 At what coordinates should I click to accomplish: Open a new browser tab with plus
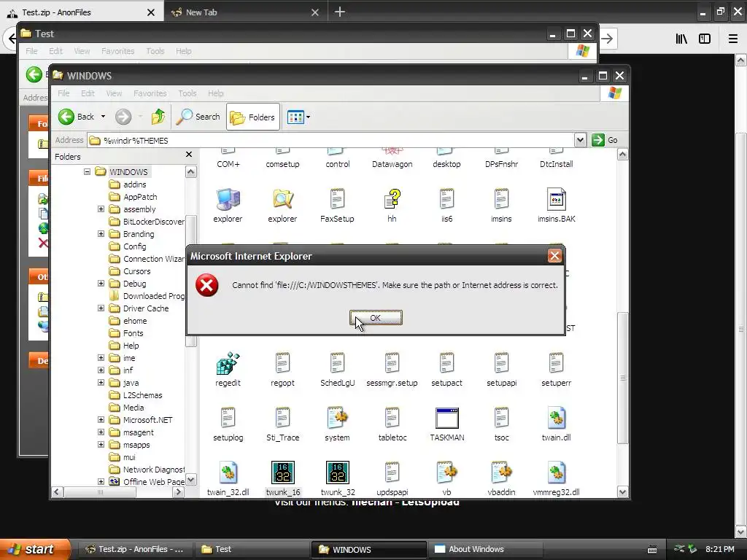point(339,12)
